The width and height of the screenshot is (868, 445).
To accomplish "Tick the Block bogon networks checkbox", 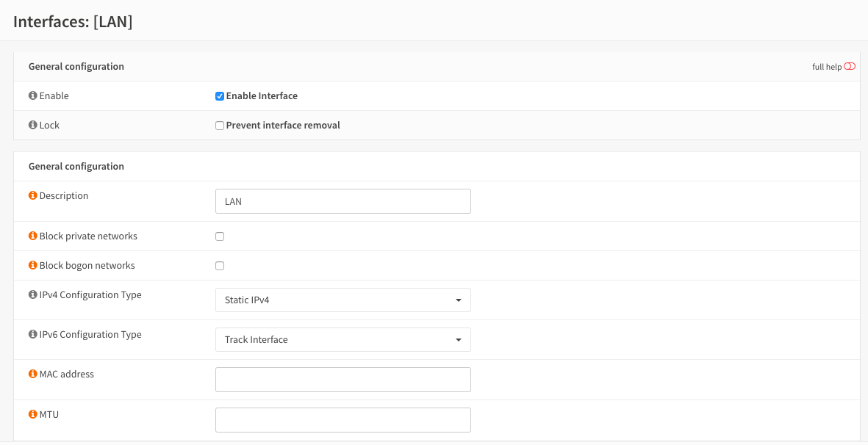I will pos(219,266).
